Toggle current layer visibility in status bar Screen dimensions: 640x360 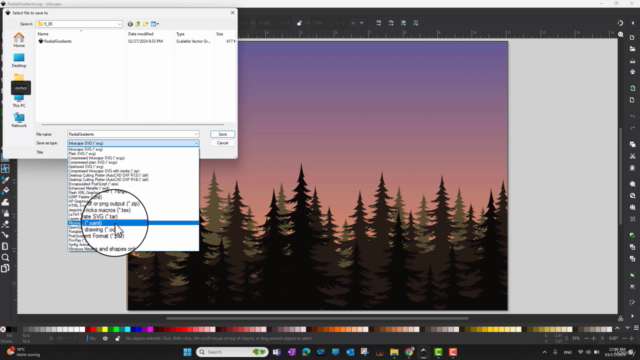click(x=105, y=338)
